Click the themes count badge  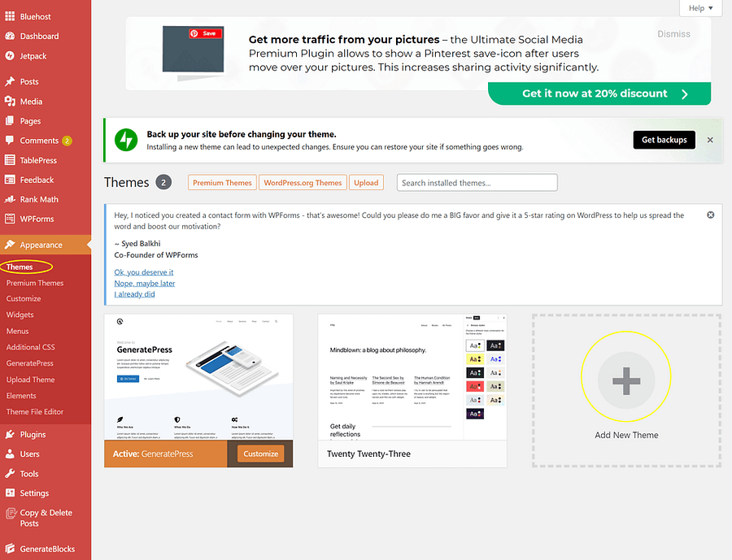point(163,182)
